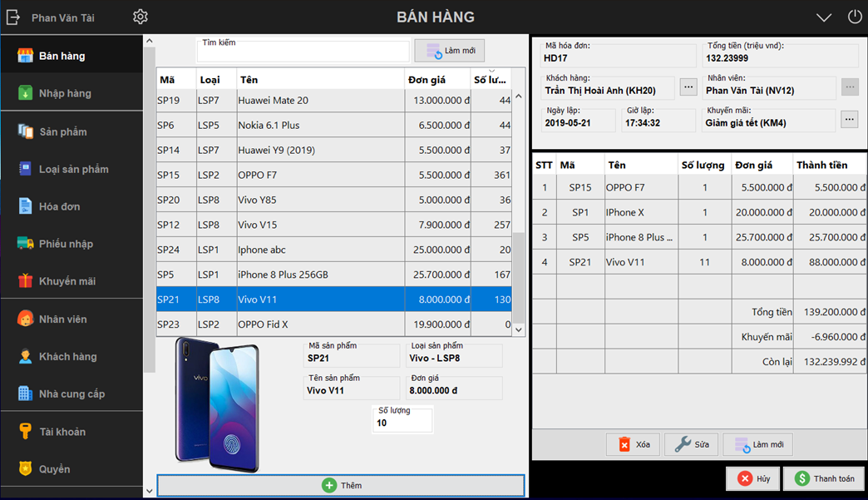Click the Khuyến mãi gift icon
The width and height of the screenshot is (868, 500).
[x=25, y=280]
